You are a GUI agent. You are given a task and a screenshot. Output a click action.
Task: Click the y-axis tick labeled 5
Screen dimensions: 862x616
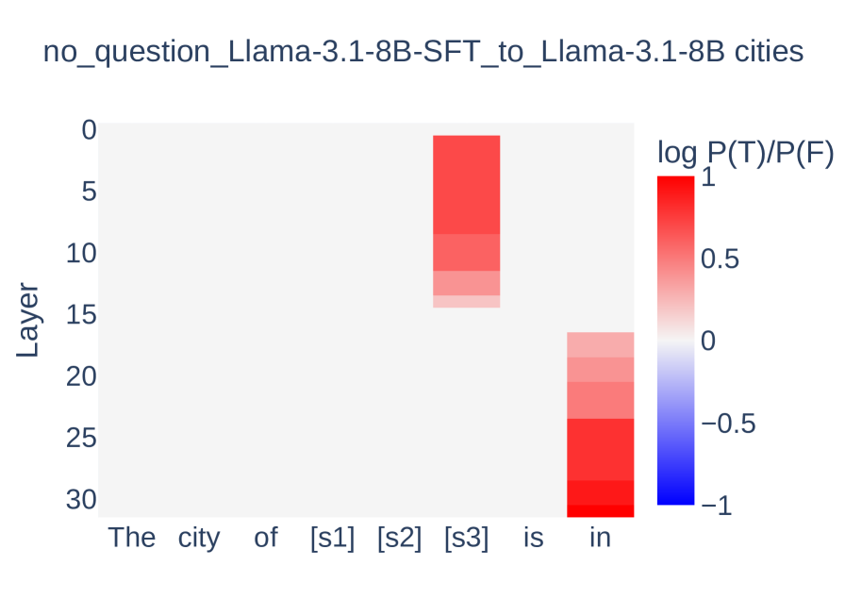pos(89,191)
